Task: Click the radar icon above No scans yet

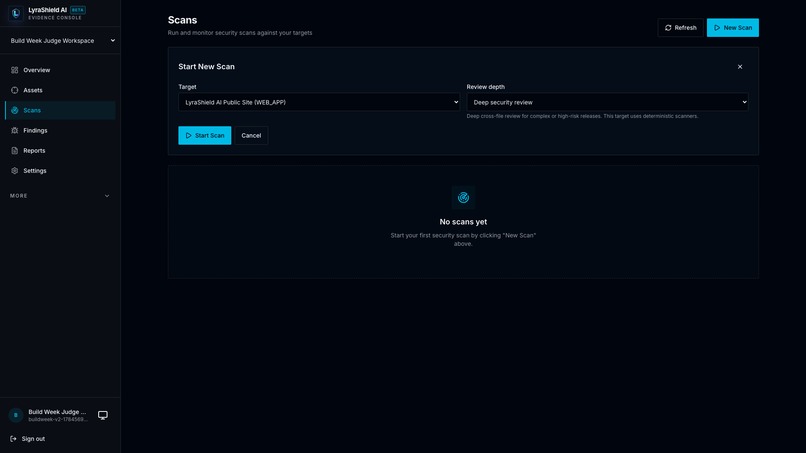Action: pyautogui.click(x=463, y=197)
